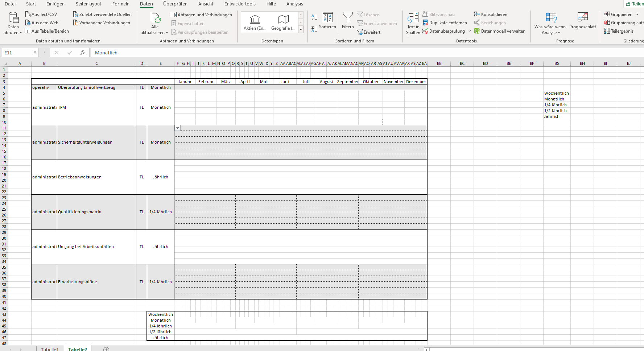
Task: Sort descending Z to A
Action: coord(314,29)
